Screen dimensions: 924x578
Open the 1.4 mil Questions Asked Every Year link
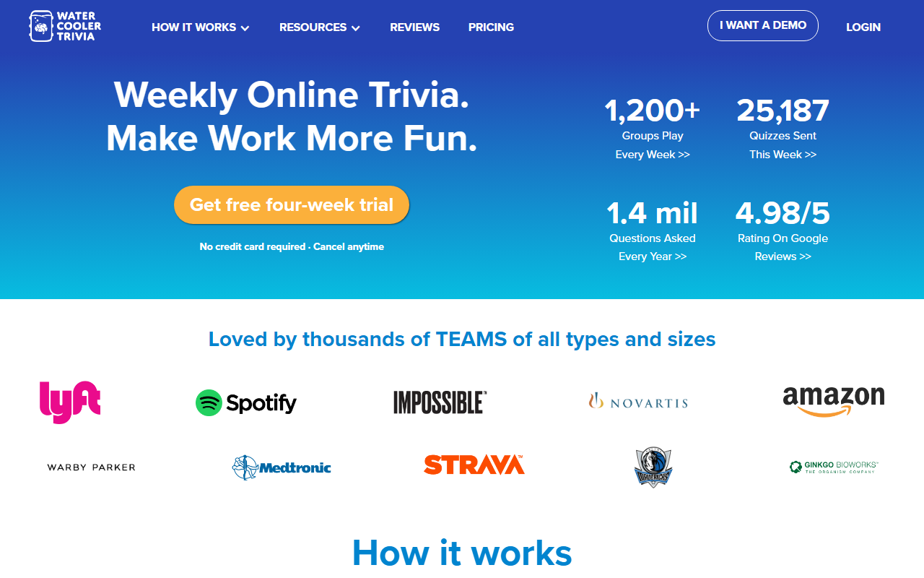coord(653,230)
